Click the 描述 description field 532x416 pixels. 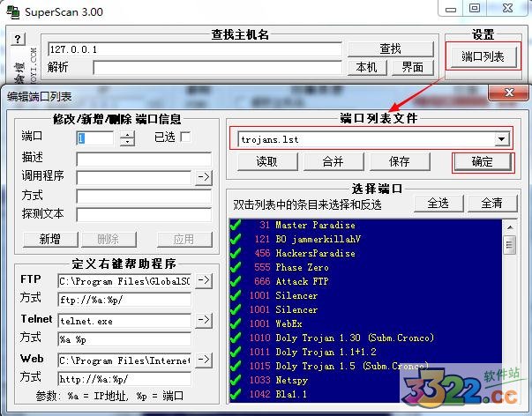point(144,159)
